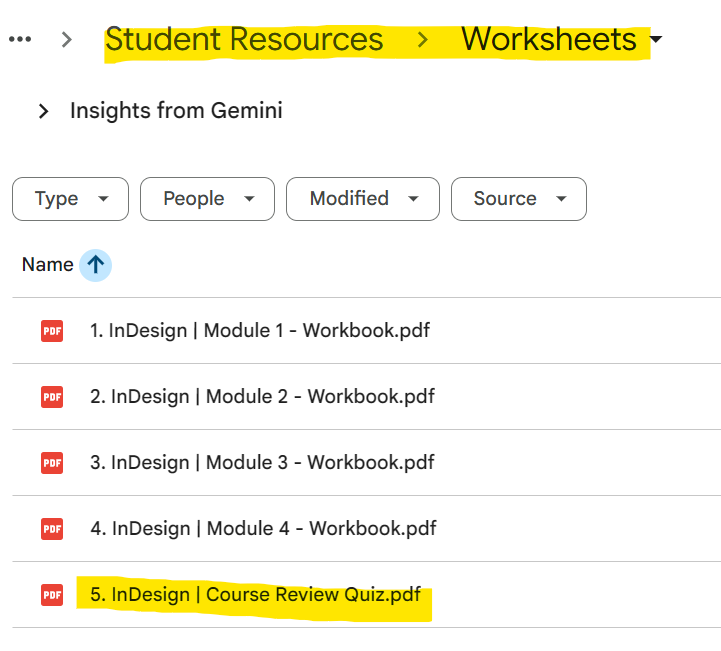Open the Modified filter dropdown
This screenshot has width=721, height=651.
362,199
